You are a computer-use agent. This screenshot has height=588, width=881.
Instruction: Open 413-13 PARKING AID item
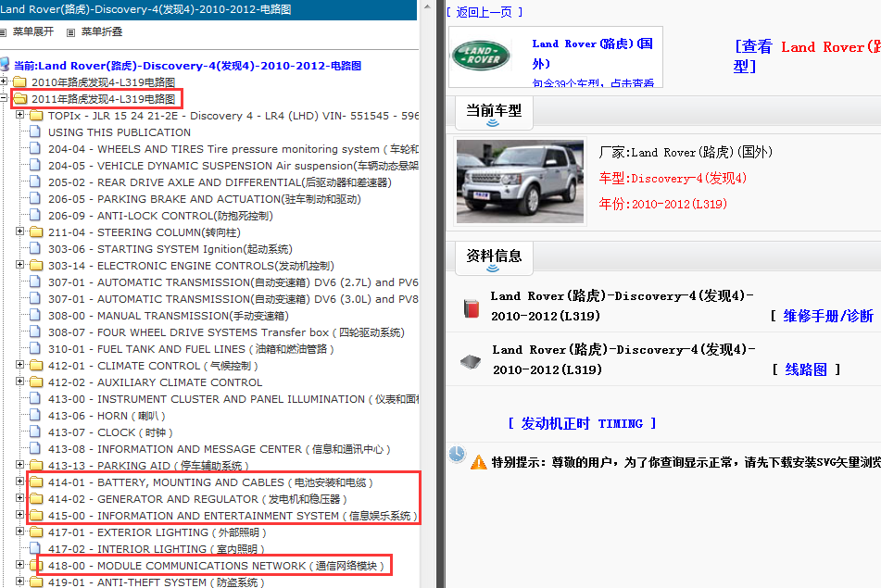pos(148,466)
